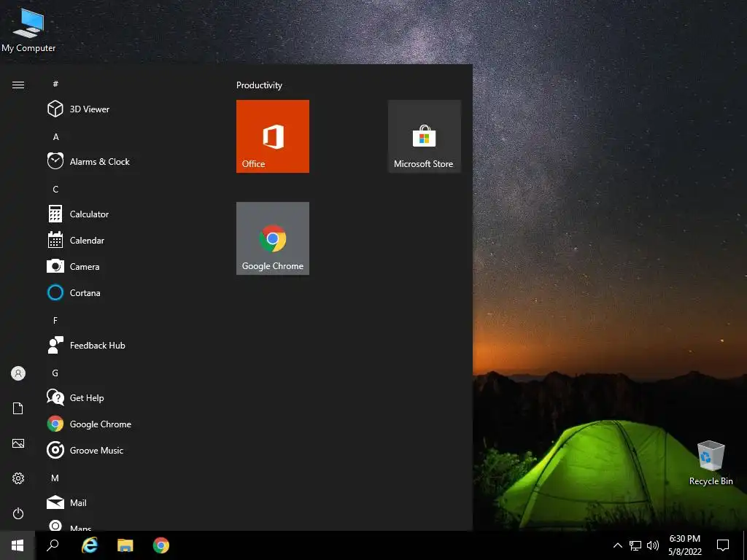Click the letter F section header
The width and height of the screenshot is (747, 560).
pos(55,320)
